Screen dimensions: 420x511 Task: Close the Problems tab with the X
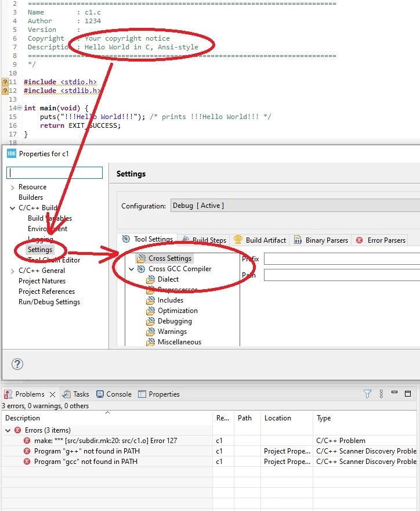click(52, 394)
